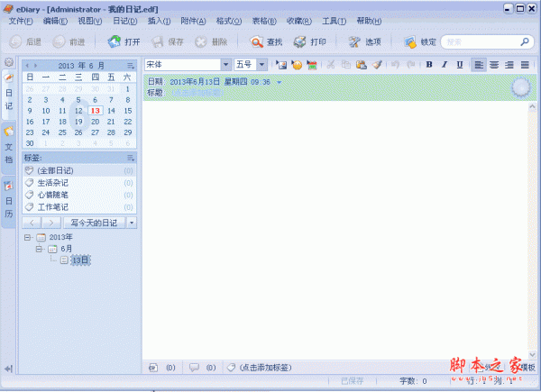The image size is (541, 392).
Task: Delete the entry with 删除 button
Action: (x=211, y=42)
